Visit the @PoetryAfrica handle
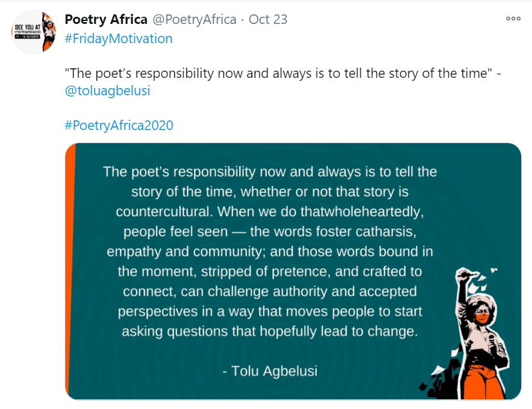532x409 pixels. click(x=195, y=19)
